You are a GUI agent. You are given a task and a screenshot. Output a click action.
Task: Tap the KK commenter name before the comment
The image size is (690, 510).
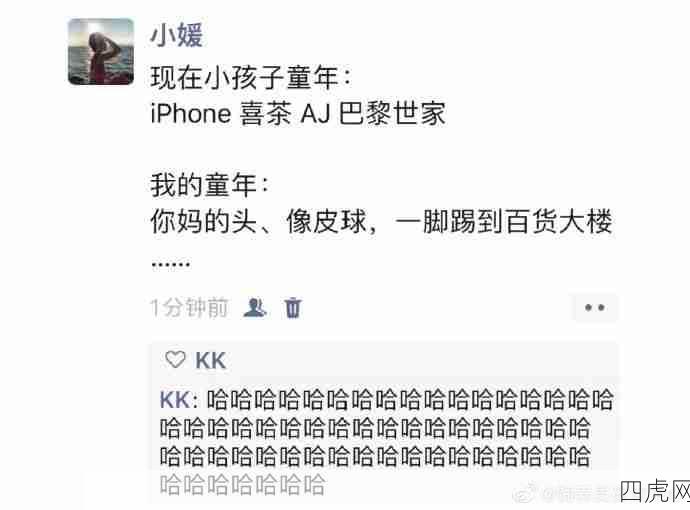click(x=175, y=400)
